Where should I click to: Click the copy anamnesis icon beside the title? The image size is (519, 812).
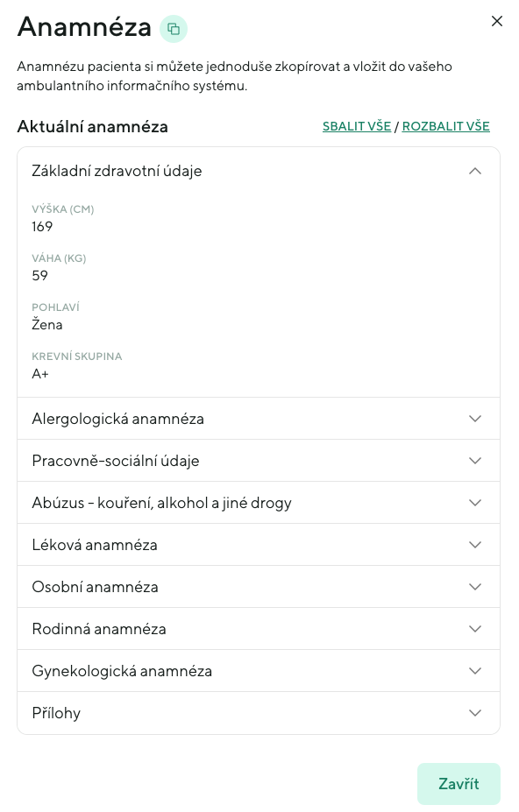(173, 28)
